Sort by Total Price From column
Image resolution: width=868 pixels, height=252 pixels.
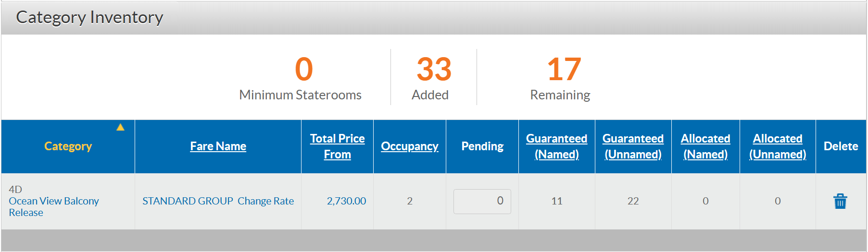(337, 146)
